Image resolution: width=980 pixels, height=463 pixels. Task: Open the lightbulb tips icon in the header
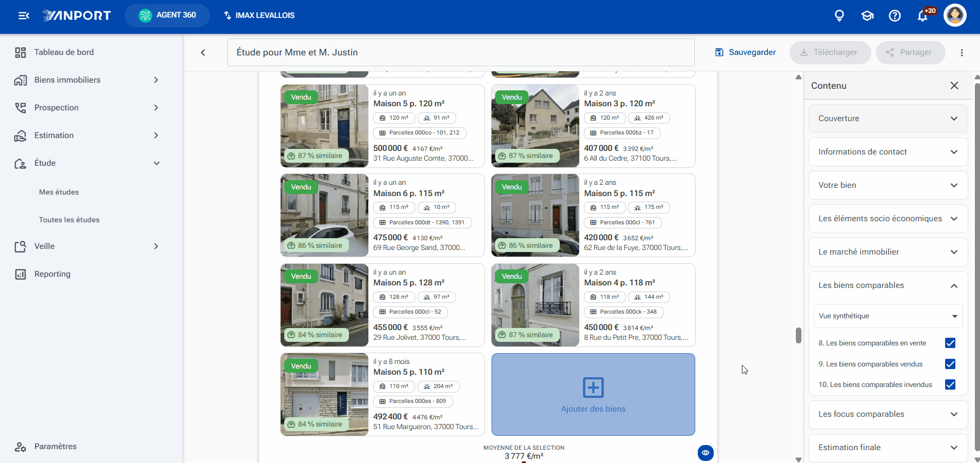[x=839, y=15]
